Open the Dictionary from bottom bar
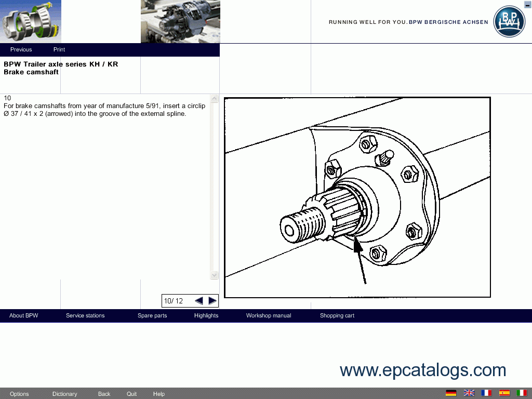 64,394
